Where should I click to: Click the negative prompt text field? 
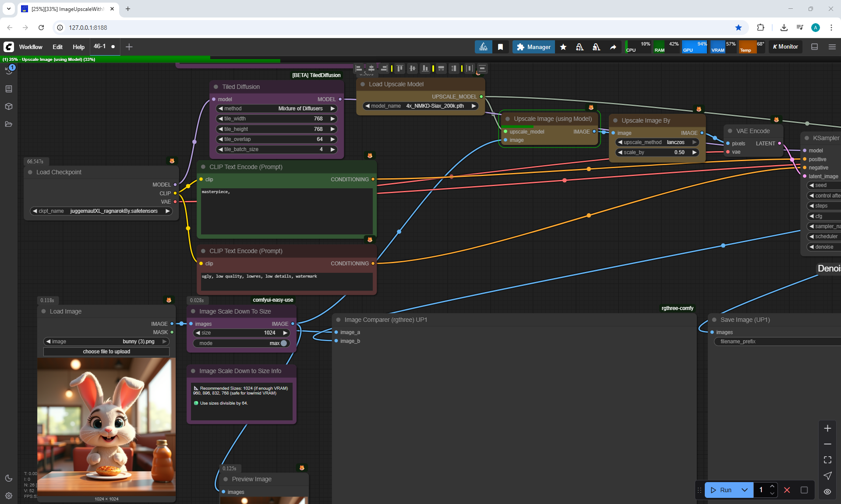[286, 281]
